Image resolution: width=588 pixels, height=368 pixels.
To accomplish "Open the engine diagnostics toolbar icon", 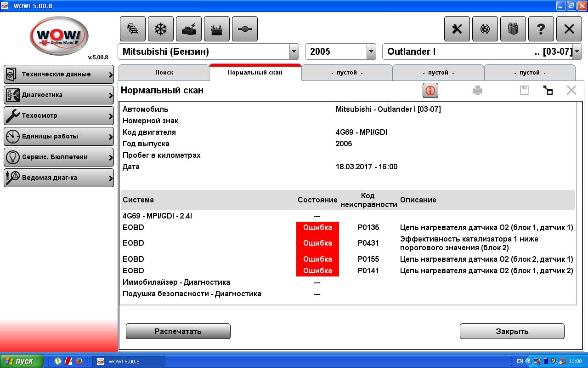I will [189, 29].
